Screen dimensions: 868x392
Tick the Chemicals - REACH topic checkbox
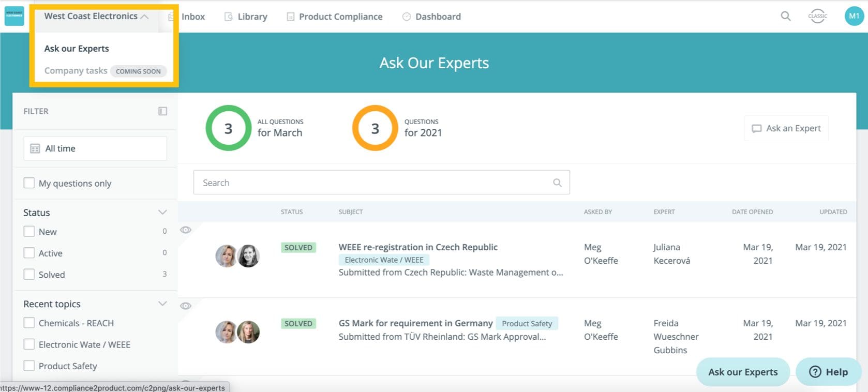29,323
